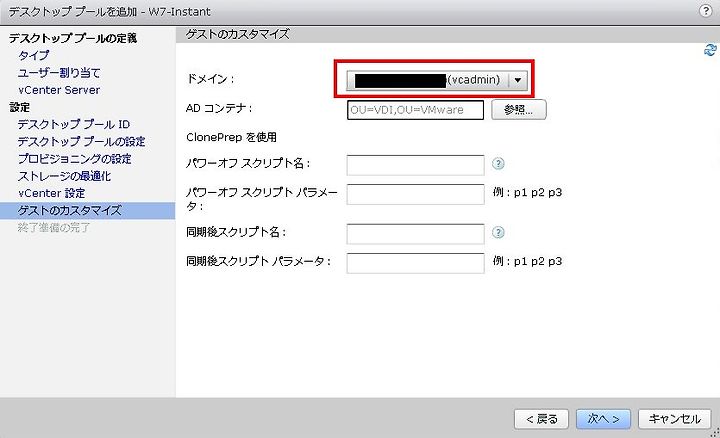Viewport: 720px width, 438px height.
Task: Click the AD container field
Action: pyautogui.click(x=415, y=110)
